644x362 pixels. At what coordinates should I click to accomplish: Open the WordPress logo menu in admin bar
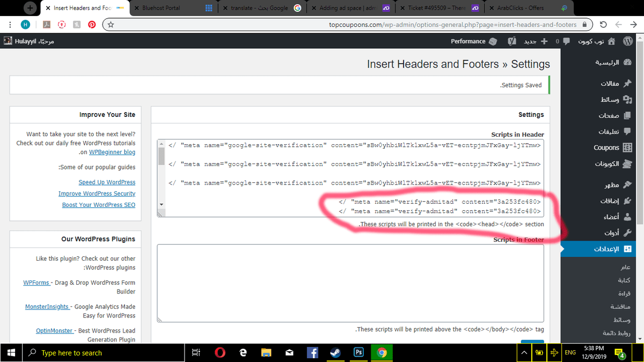(x=627, y=41)
